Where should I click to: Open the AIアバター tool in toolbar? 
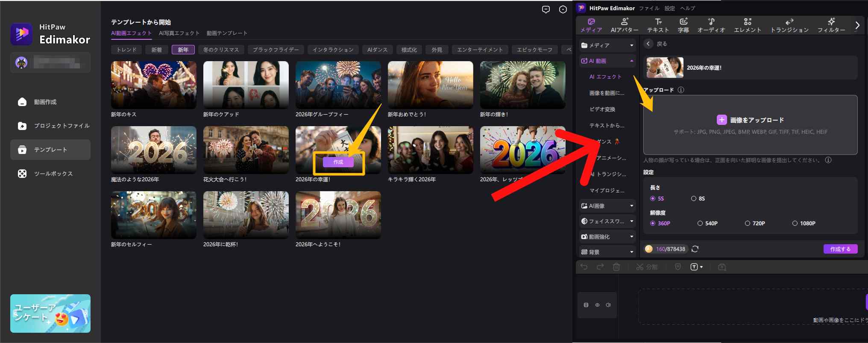tap(624, 25)
